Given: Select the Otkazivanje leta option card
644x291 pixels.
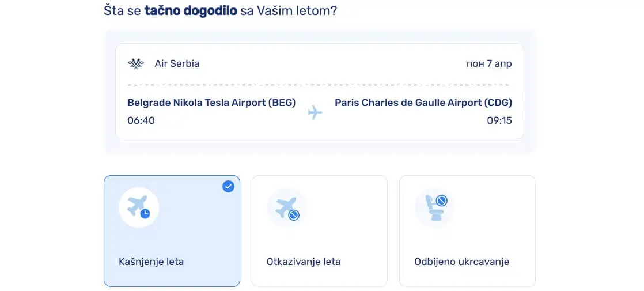Looking at the screenshot, I should pyautogui.click(x=320, y=231).
